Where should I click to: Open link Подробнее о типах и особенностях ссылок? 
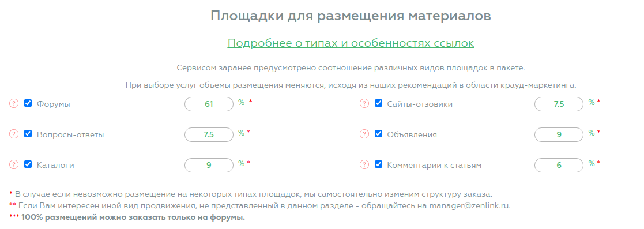[x=351, y=43]
